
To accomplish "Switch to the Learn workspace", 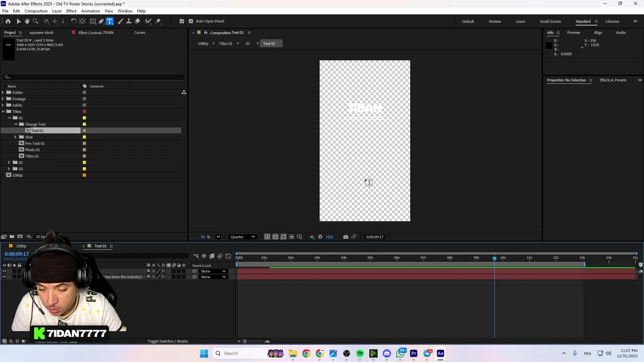I will 520,21.
